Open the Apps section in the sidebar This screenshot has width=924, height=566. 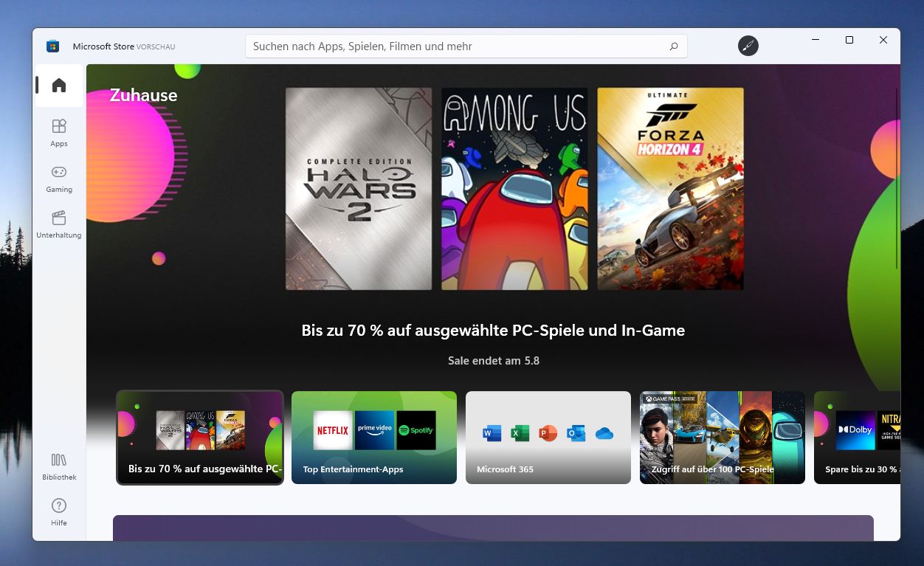point(59,132)
